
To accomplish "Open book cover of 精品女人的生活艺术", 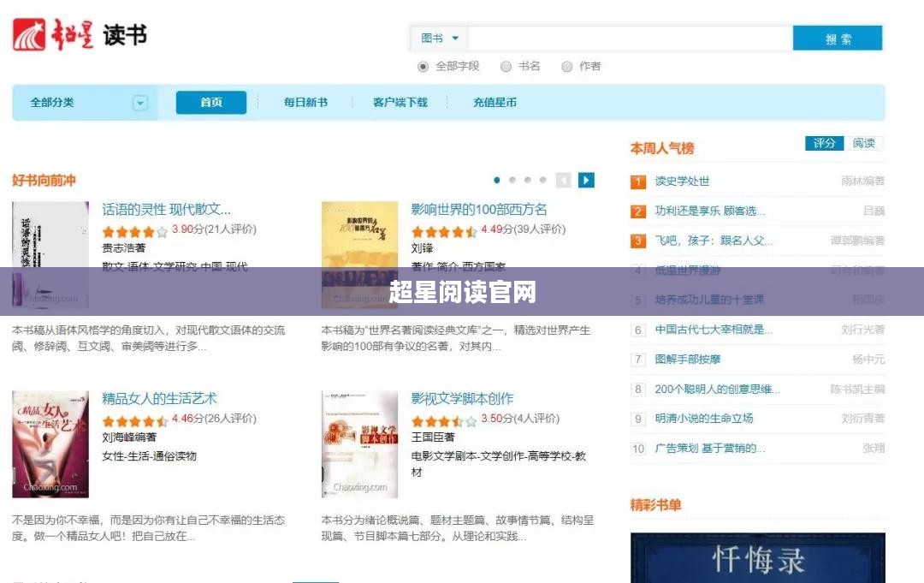I will click(50, 444).
